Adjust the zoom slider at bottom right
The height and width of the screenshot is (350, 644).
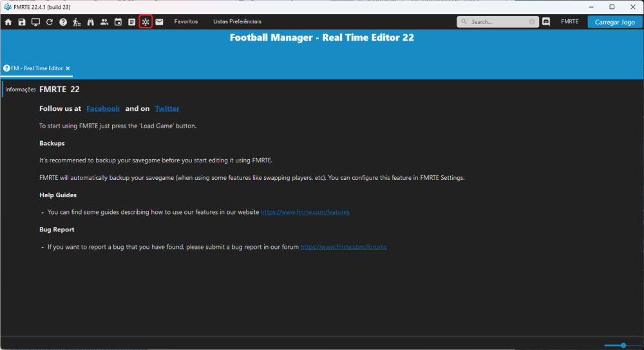[x=623, y=345]
